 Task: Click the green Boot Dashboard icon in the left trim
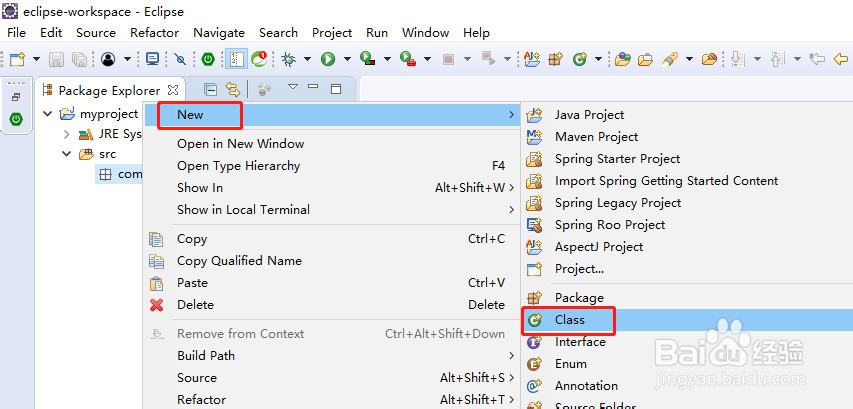16,119
